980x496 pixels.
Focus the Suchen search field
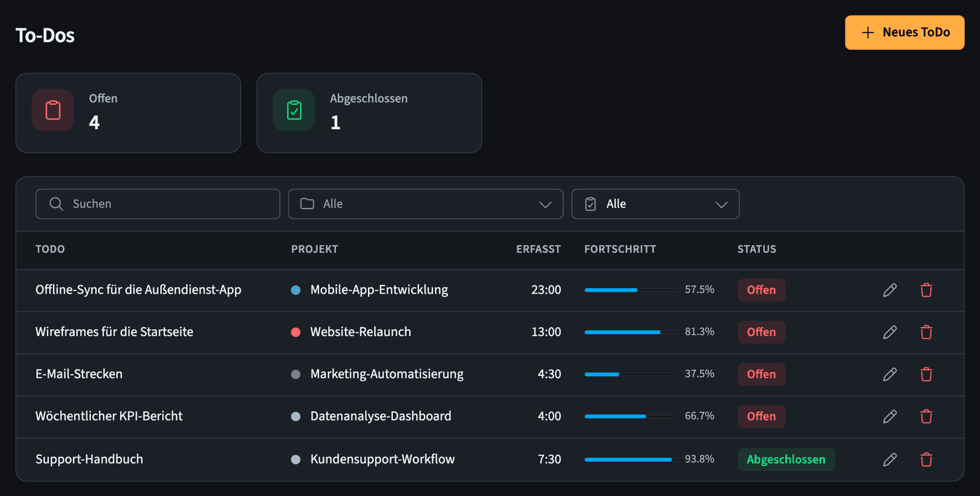click(157, 204)
